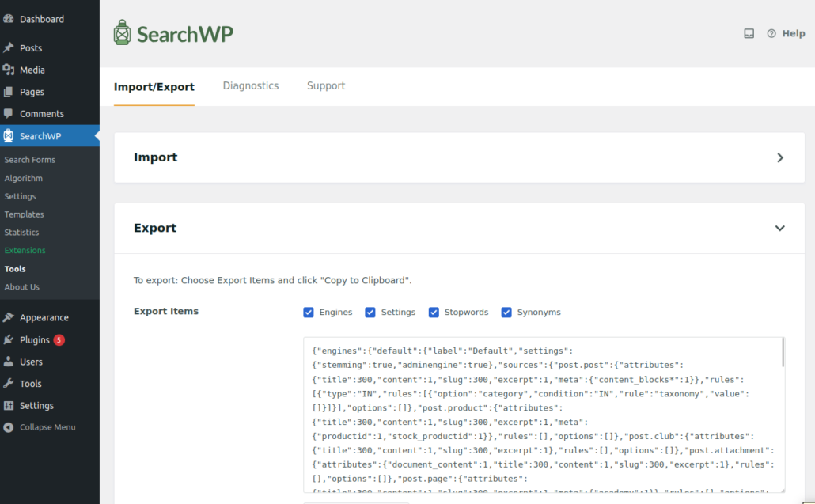Open the Appearance brush icon
The width and height of the screenshot is (815, 504).
pos(9,317)
